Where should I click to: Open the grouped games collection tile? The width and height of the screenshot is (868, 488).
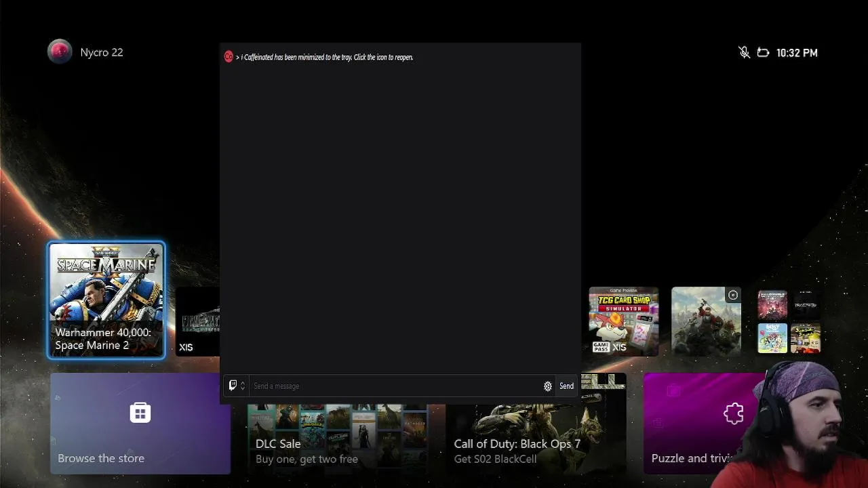click(x=789, y=321)
